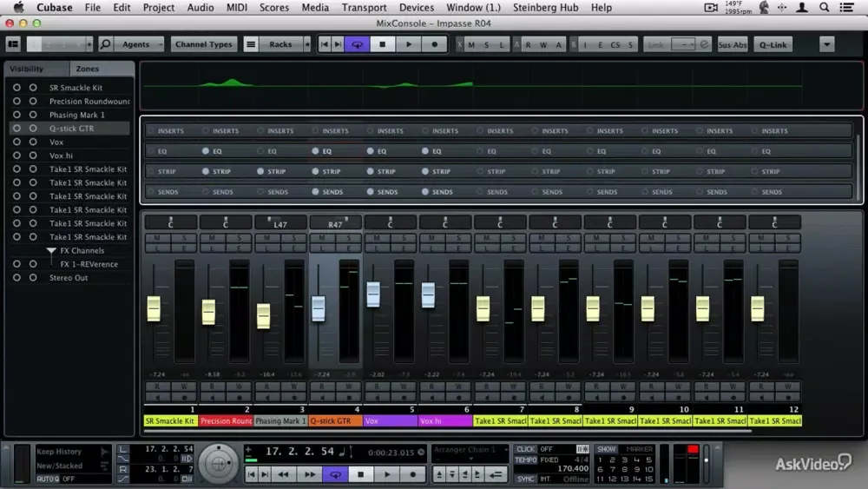Open the Racks dropdown
The width and height of the screenshot is (868, 489).
click(280, 44)
